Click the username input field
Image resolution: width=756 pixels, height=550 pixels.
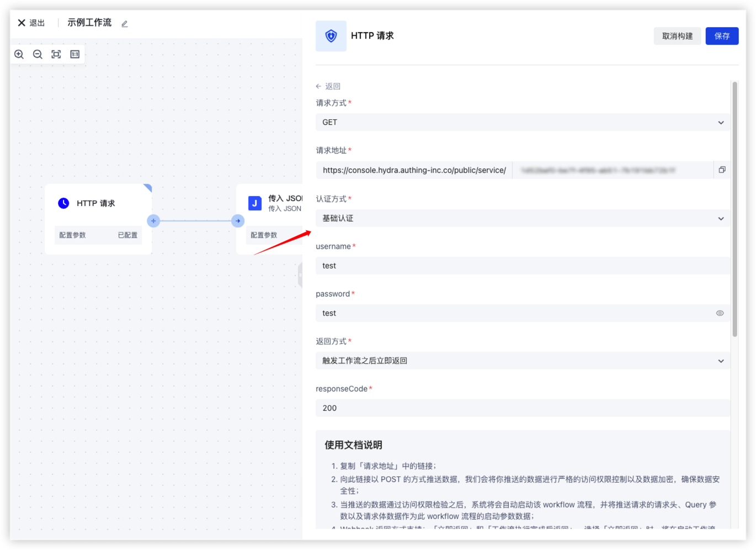(522, 266)
